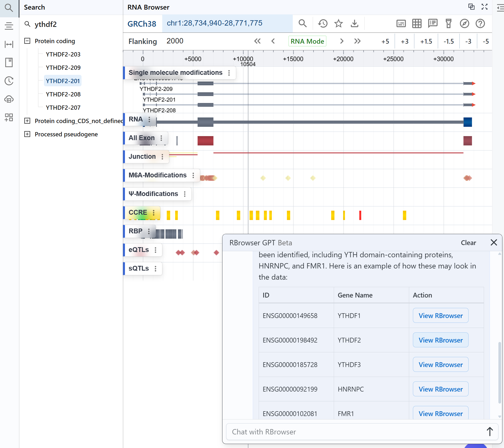
Task: Send chat message with arrow icon
Action: (490, 431)
